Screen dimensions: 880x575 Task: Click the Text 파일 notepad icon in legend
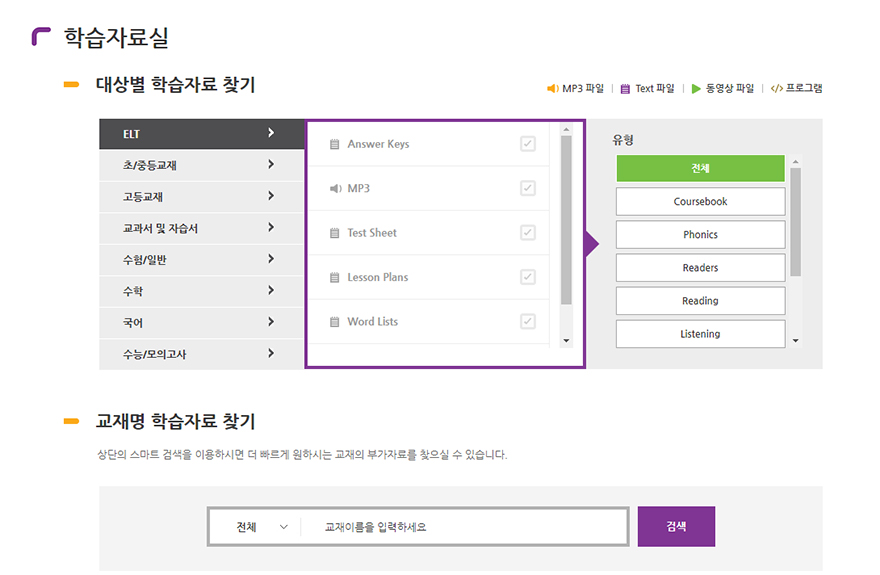(x=625, y=89)
